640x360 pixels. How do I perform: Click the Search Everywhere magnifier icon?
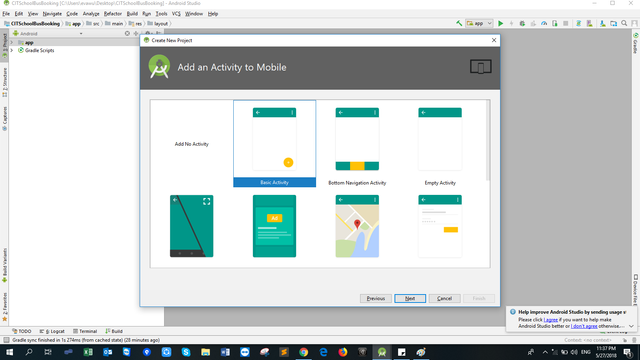624,23
